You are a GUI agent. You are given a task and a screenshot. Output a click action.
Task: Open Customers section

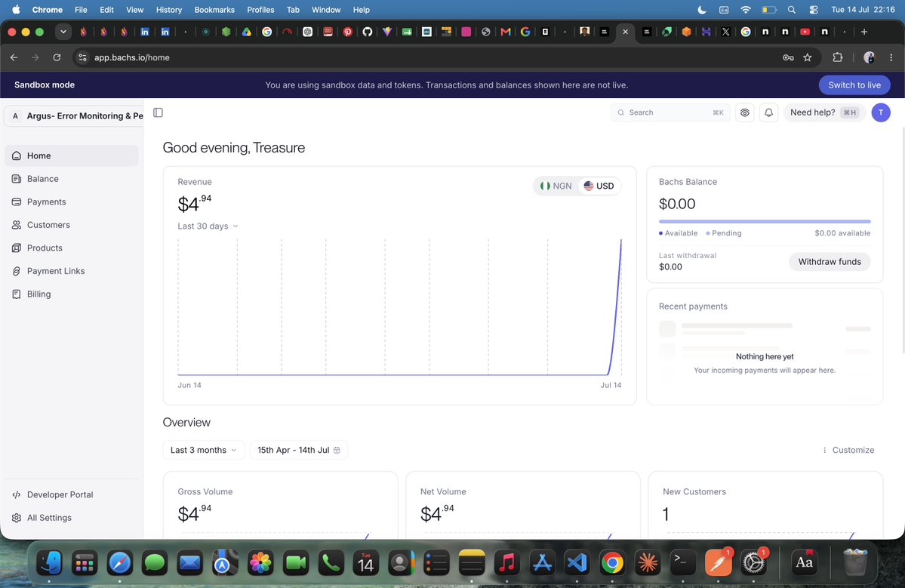coord(72,225)
